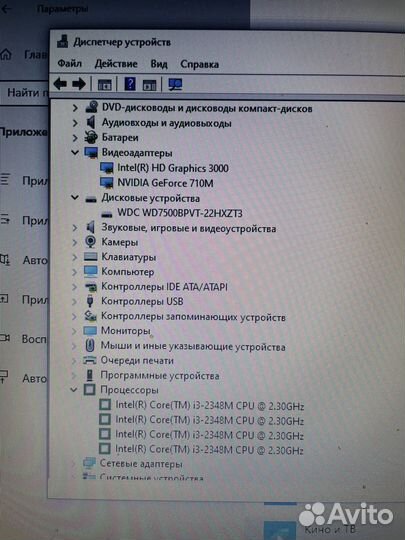Click the blue Help question mark icon

point(130,84)
